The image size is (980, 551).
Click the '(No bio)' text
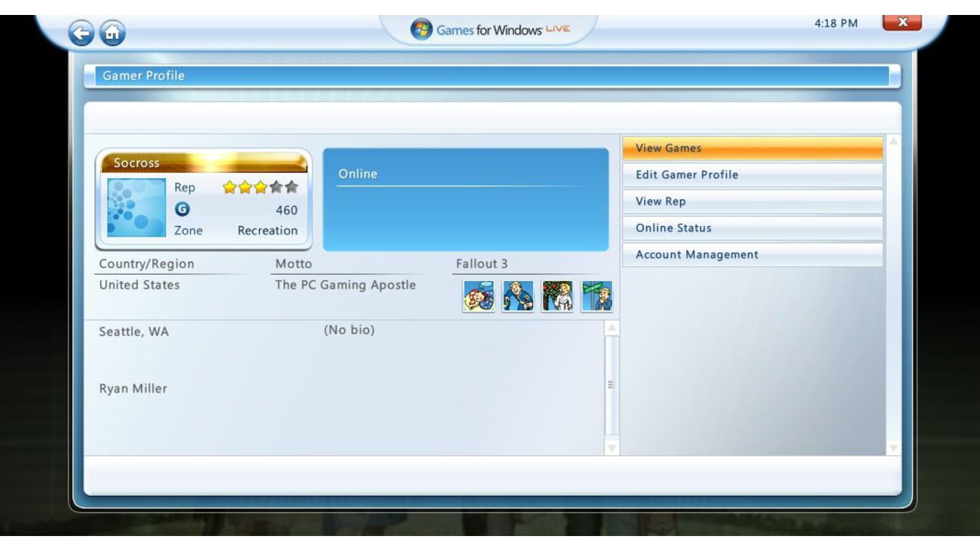coord(349,330)
